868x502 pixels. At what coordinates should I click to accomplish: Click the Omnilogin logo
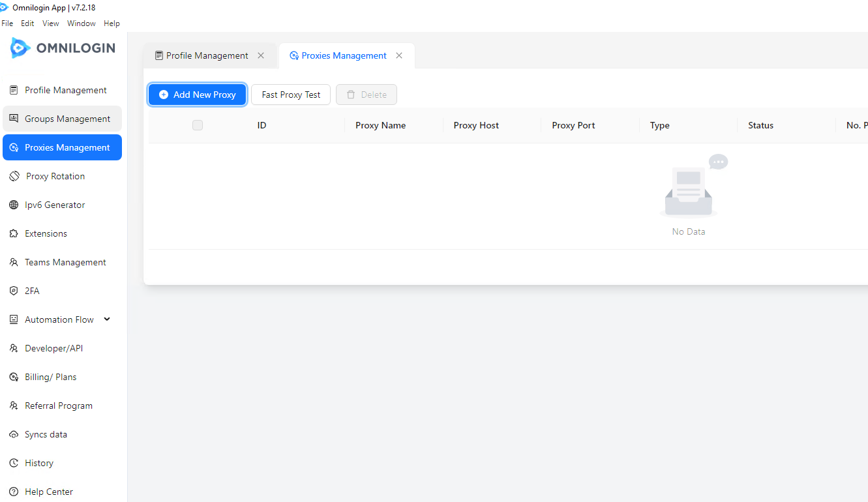pos(63,48)
